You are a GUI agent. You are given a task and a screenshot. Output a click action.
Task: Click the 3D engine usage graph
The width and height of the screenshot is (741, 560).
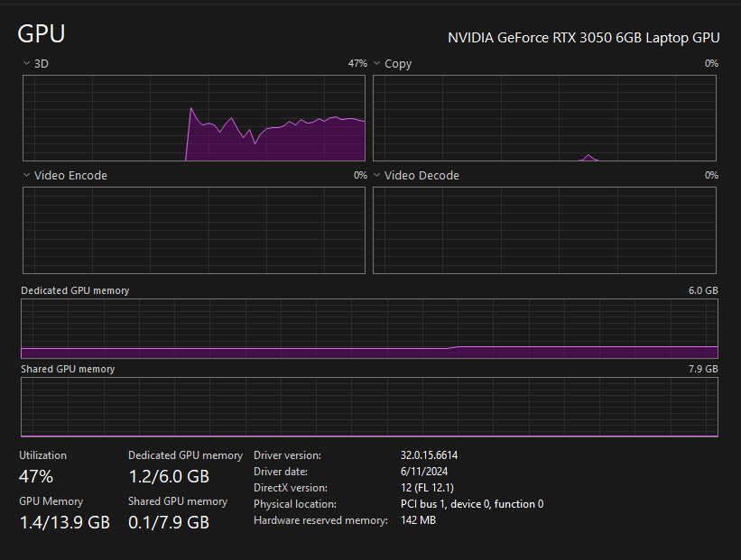[x=194, y=118]
